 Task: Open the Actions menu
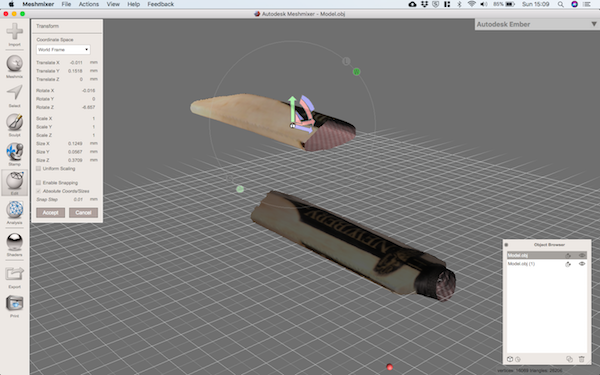(89, 4)
